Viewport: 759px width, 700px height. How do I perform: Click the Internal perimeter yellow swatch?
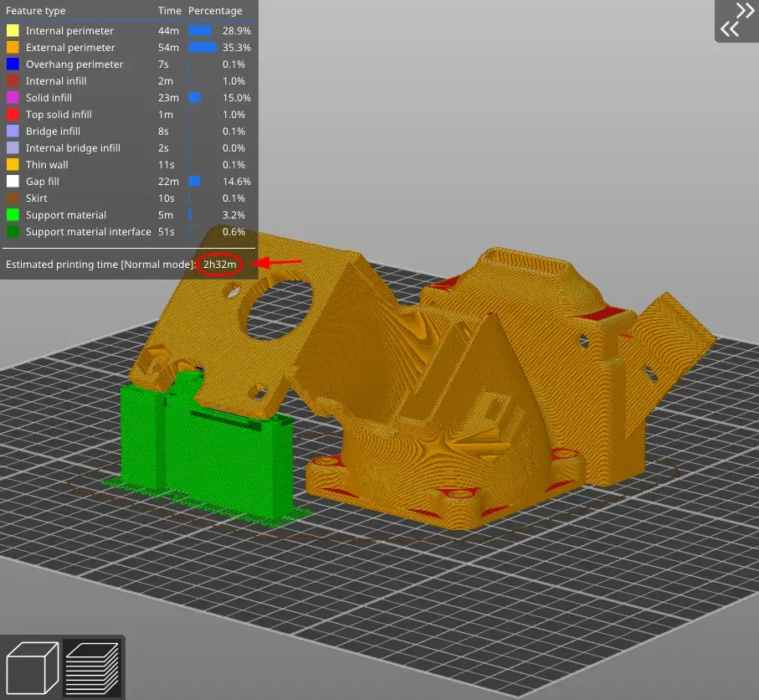13,30
